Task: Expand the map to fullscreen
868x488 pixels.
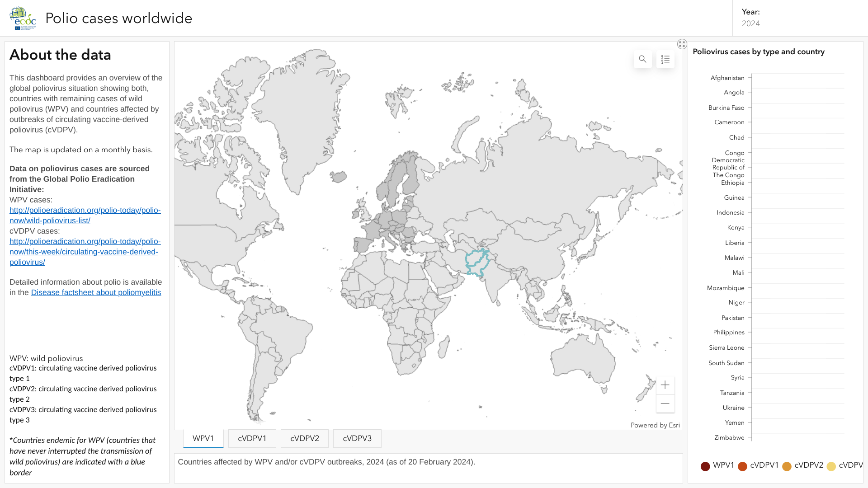Action: pyautogui.click(x=682, y=44)
